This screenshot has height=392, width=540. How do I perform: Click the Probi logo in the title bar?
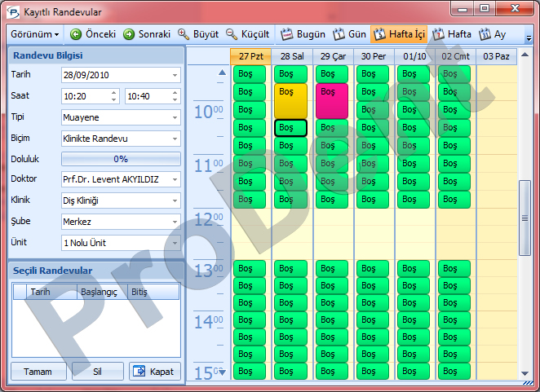(13, 12)
